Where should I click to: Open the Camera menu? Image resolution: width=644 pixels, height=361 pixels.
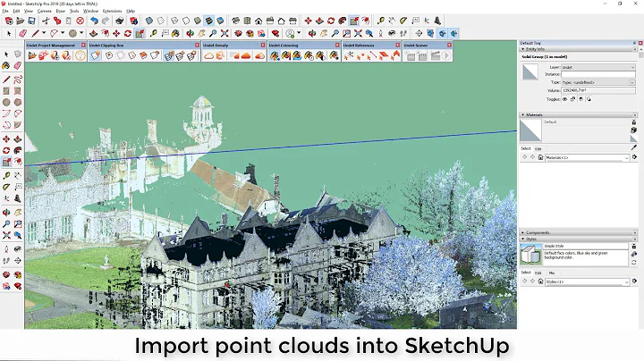[45, 11]
